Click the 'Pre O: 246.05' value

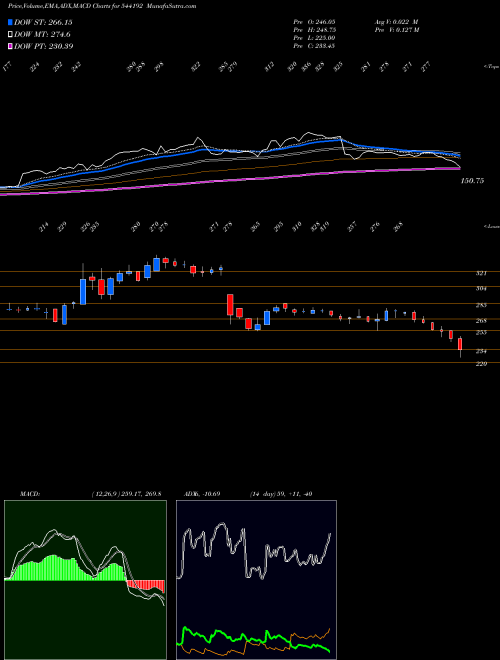(x=314, y=22)
